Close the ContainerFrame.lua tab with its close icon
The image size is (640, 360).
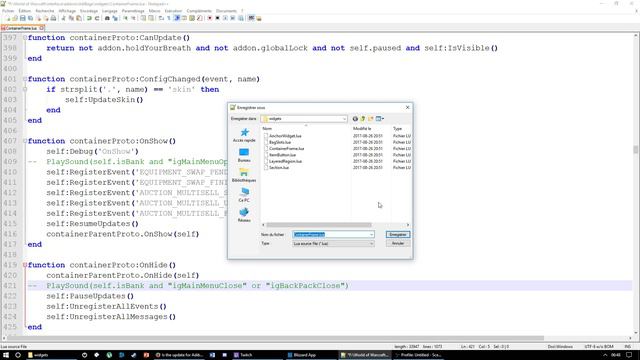click(42, 28)
